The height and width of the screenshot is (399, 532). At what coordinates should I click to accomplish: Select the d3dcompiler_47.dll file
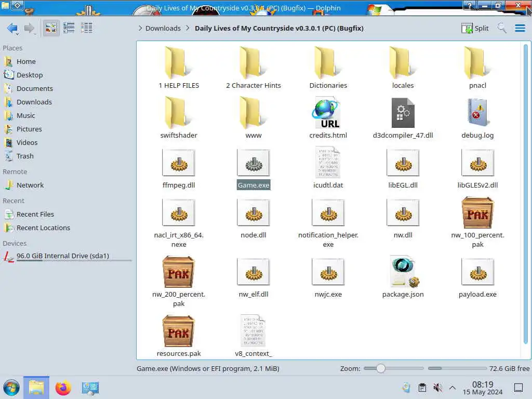coord(403,117)
